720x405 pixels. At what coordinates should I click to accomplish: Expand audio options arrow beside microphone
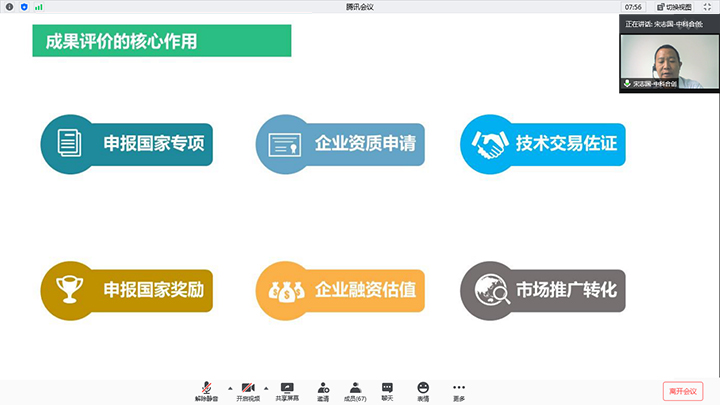click(x=228, y=387)
